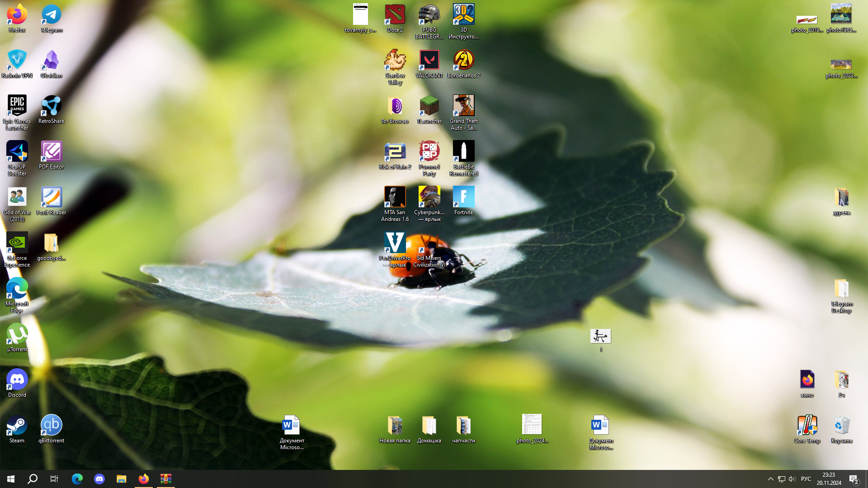Open Microsoft Edge desktop shortcut
The image size is (868, 488).
tap(17, 295)
